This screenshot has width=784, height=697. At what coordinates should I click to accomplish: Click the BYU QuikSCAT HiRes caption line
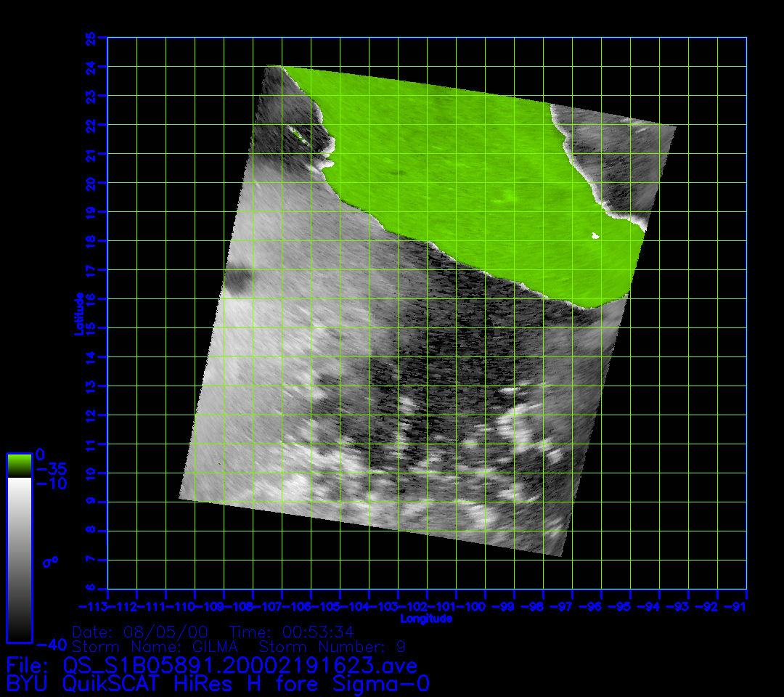218,684
